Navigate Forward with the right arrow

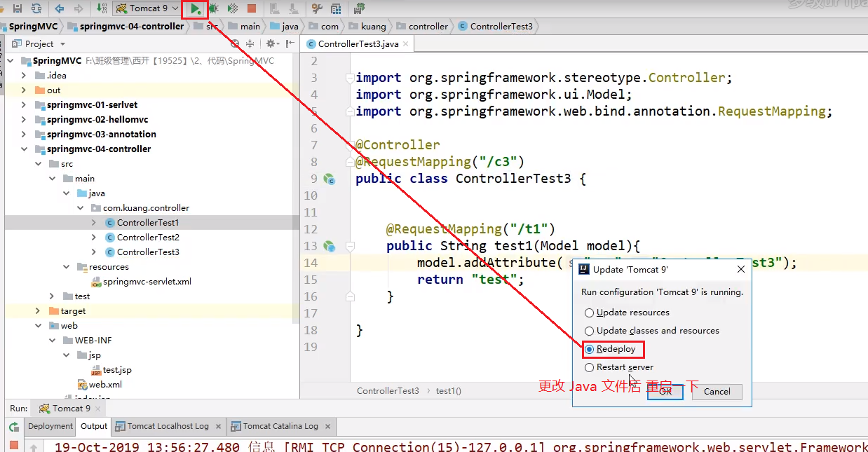78,8
